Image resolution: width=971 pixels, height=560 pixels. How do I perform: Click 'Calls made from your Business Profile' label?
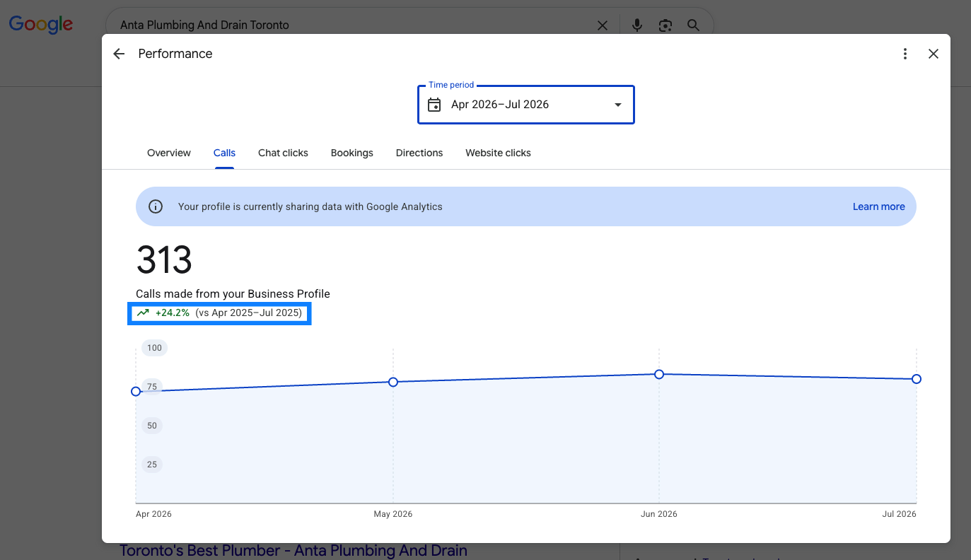click(x=233, y=293)
